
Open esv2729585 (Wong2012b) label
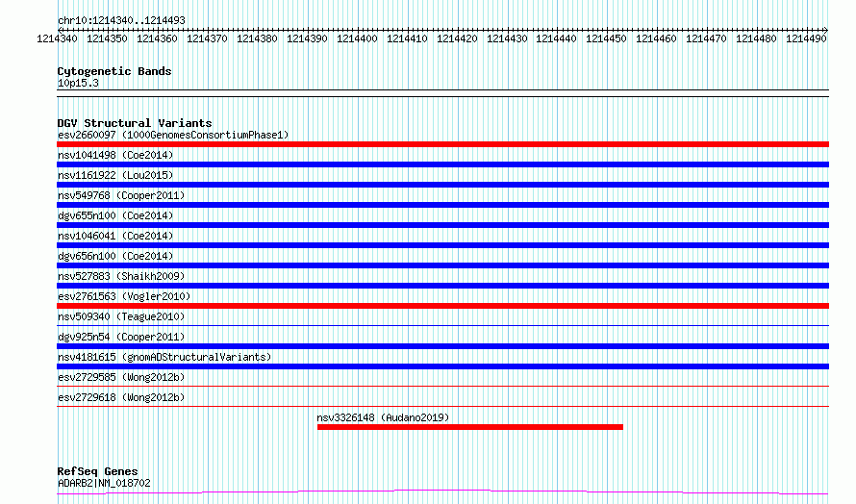121,377
